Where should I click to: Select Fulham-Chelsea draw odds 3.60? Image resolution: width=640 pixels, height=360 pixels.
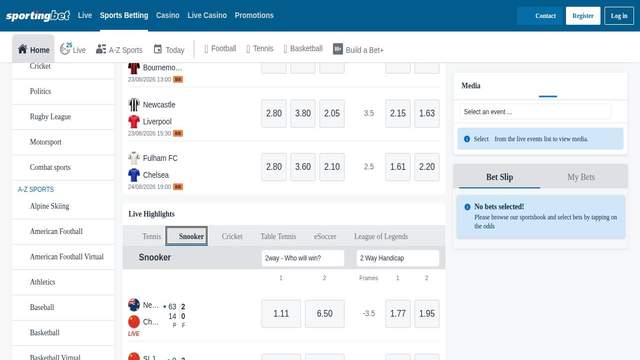[x=303, y=167]
